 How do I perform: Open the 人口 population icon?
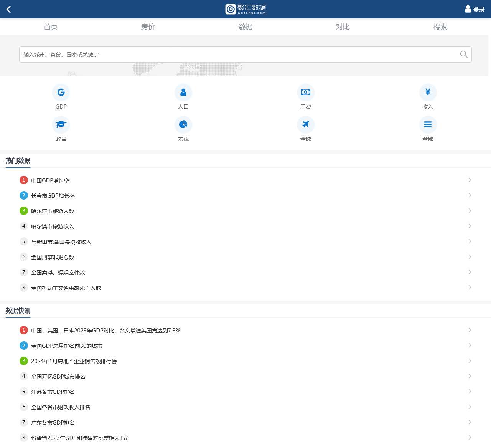pyautogui.click(x=183, y=93)
